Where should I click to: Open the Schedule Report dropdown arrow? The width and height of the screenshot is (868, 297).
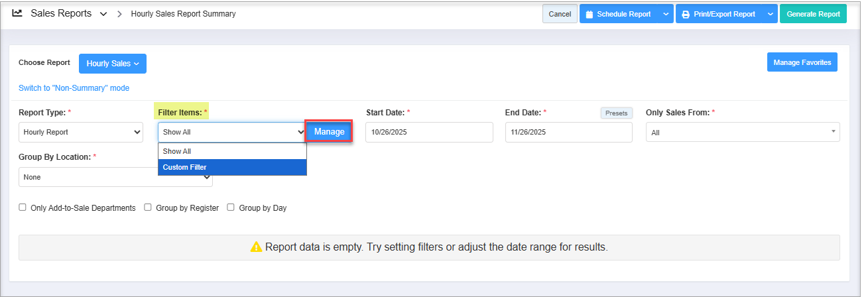[666, 14]
